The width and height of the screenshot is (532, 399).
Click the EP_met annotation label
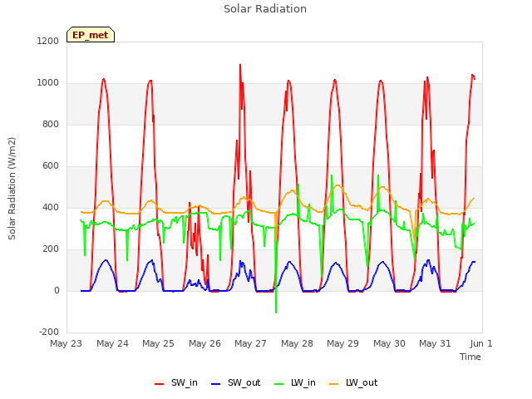(91, 35)
